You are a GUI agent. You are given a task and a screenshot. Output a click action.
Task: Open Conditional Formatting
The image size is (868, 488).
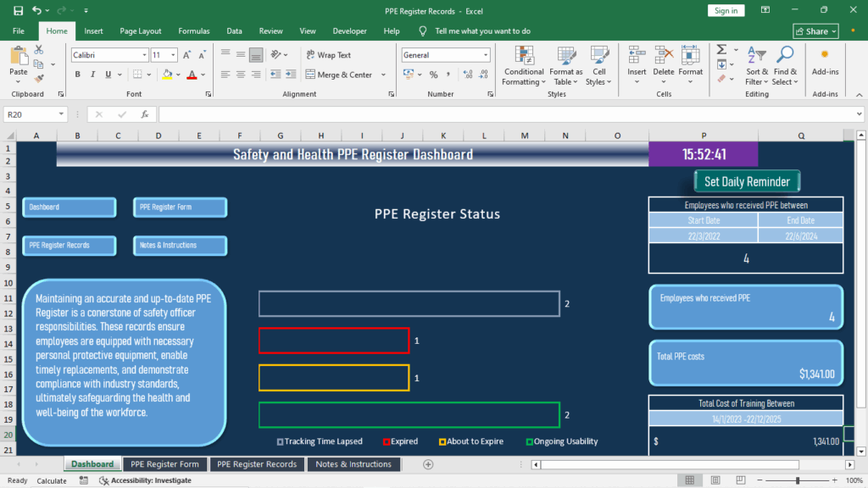tap(523, 66)
